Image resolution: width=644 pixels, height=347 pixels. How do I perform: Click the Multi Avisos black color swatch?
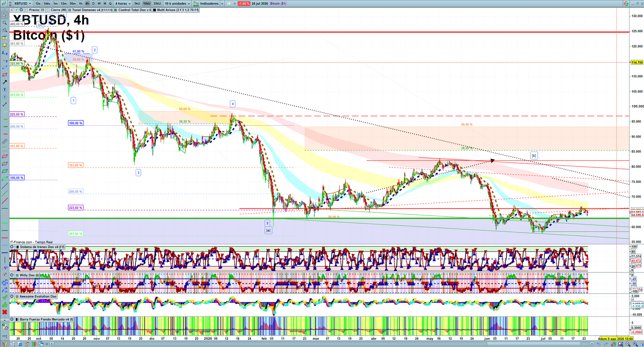[x=155, y=10]
